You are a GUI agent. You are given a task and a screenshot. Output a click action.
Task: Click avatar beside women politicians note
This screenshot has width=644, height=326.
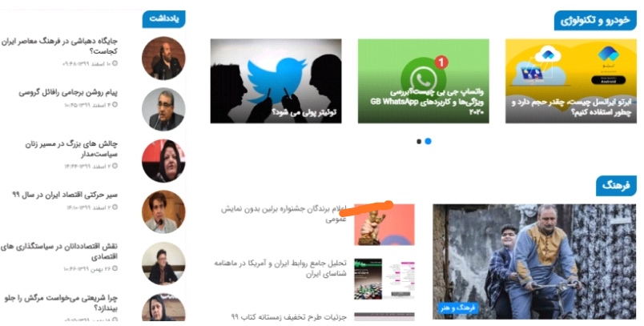click(163, 160)
